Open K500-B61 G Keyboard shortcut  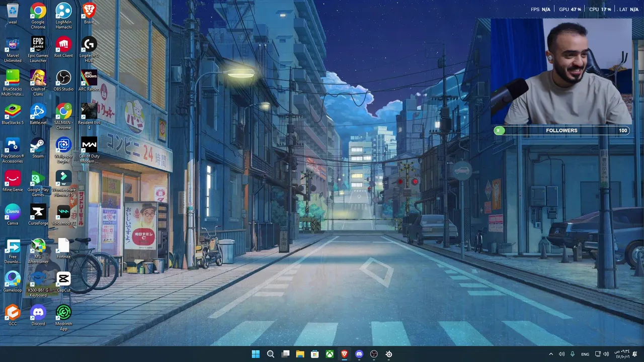pos(38,284)
